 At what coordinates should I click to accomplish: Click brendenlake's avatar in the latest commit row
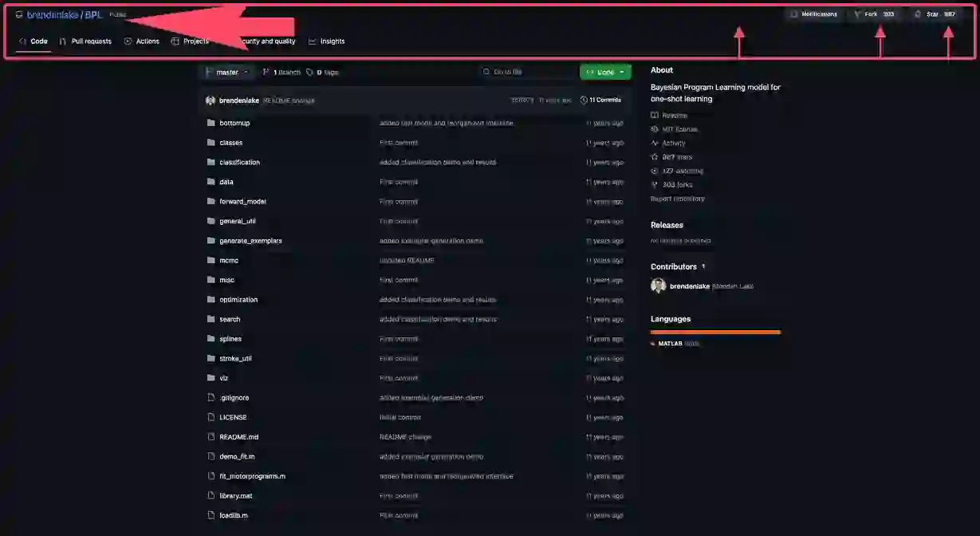(211, 100)
